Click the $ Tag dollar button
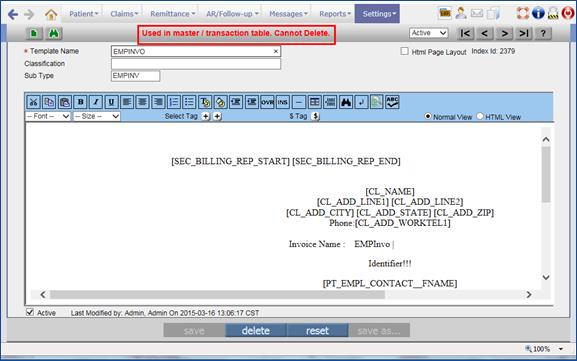The image size is (577, 361). click(x=315, y=116)
